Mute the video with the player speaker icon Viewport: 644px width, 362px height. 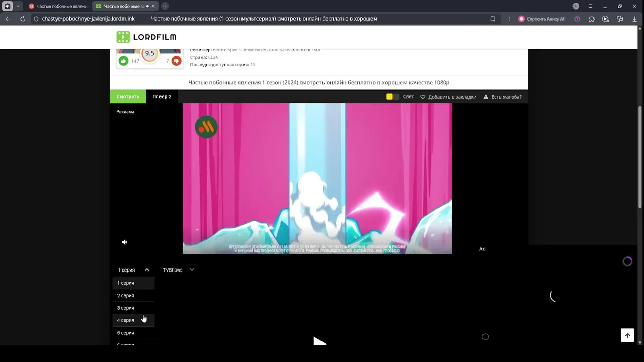[x=125, y=242]
